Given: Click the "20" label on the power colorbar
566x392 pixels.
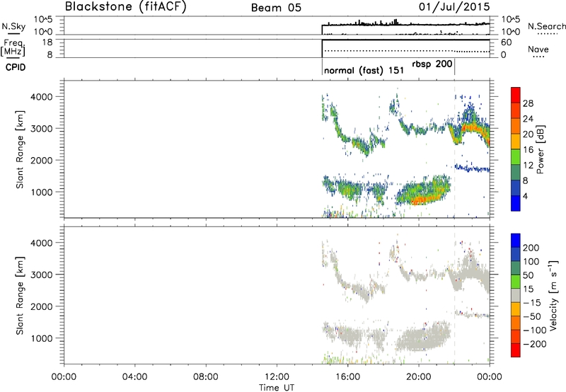Looking at the screenshot, I should click(x=528, y=134).
